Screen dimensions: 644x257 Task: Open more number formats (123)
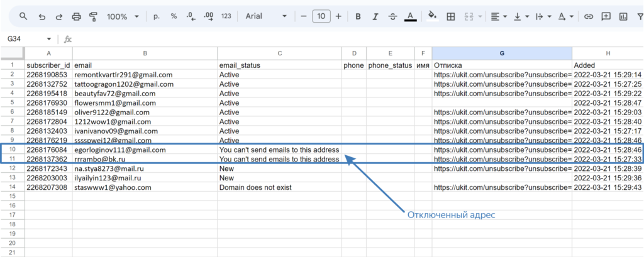(x=226, y=16)
